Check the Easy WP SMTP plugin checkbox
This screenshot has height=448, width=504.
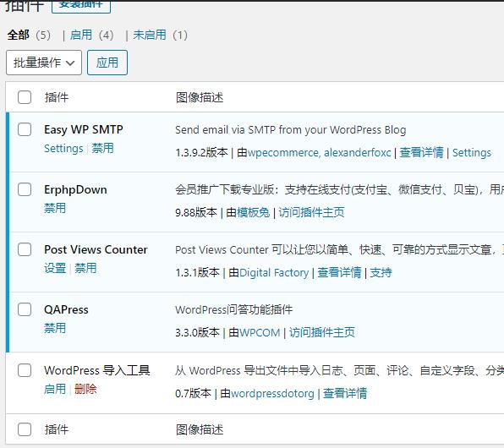coord(25,129)
